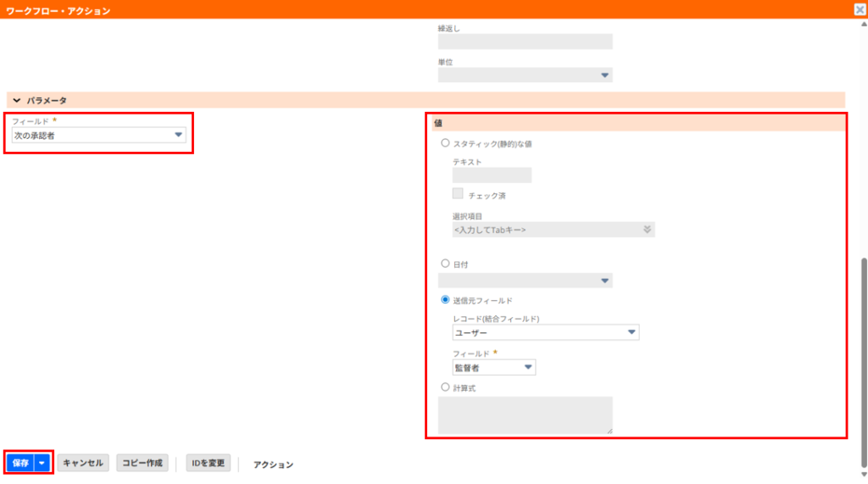The width and height of the screenshot is (868, 484).
Task: Click the 保存 button
Action: [x=20, y=463]
